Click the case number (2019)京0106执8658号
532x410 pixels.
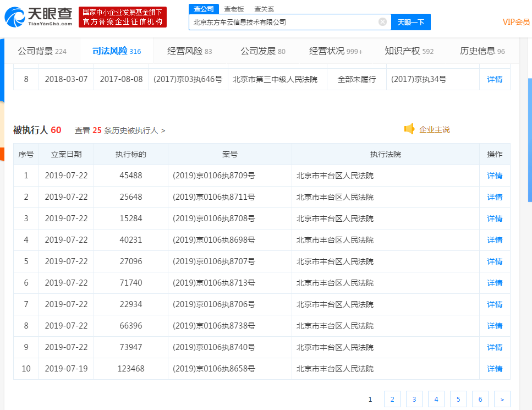[214, 369]
